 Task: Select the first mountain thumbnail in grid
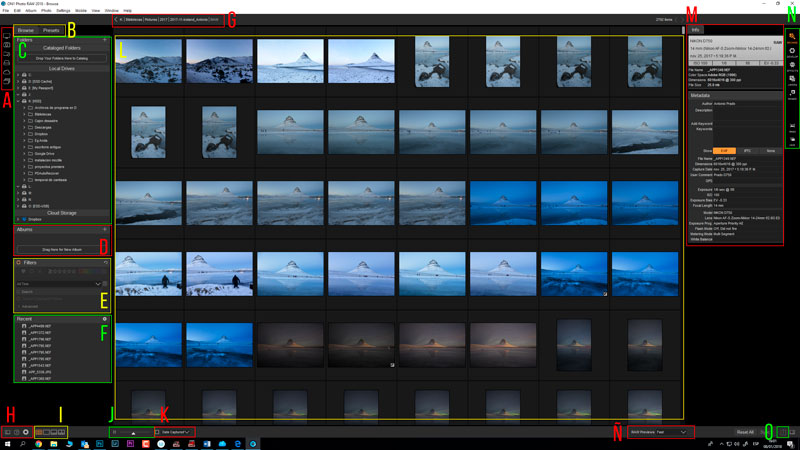pos(148,60)
